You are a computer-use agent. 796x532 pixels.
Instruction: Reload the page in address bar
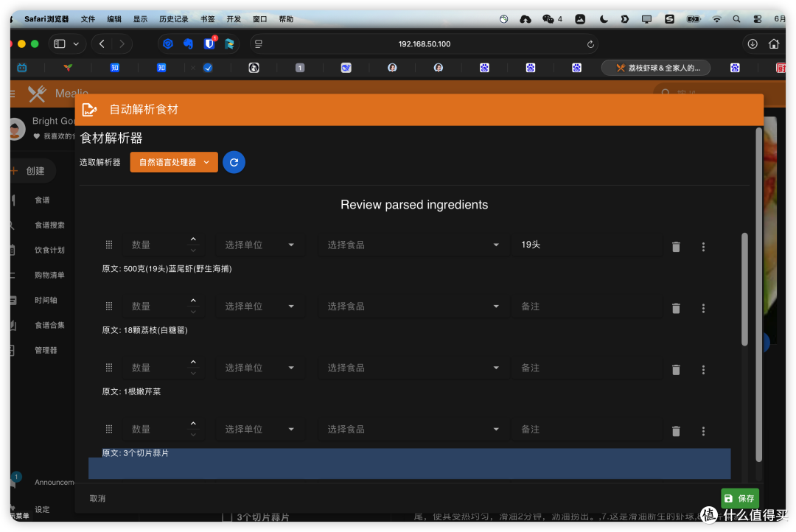(x=590, y=44)
